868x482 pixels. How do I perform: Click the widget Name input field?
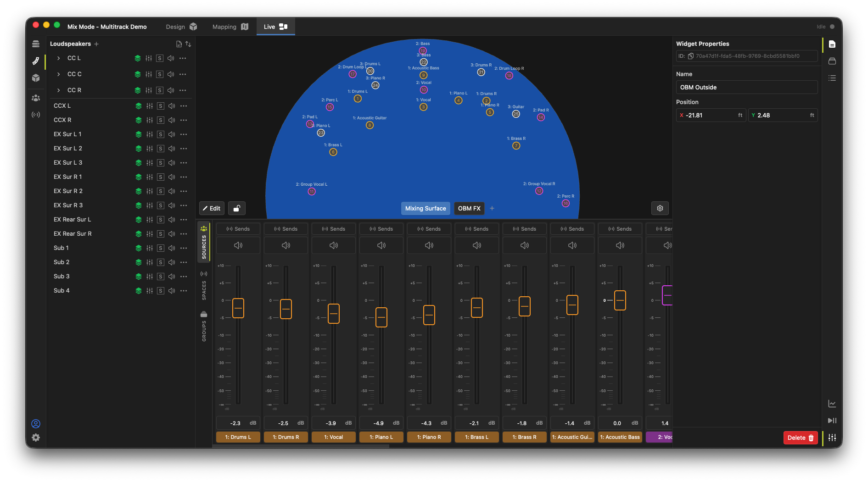[747, 87]
